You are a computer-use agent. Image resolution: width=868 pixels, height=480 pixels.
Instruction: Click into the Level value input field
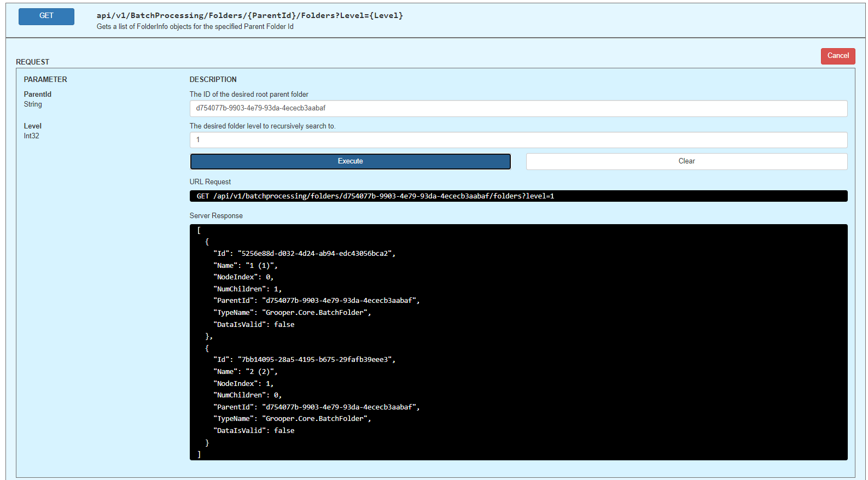click(518, 140)
